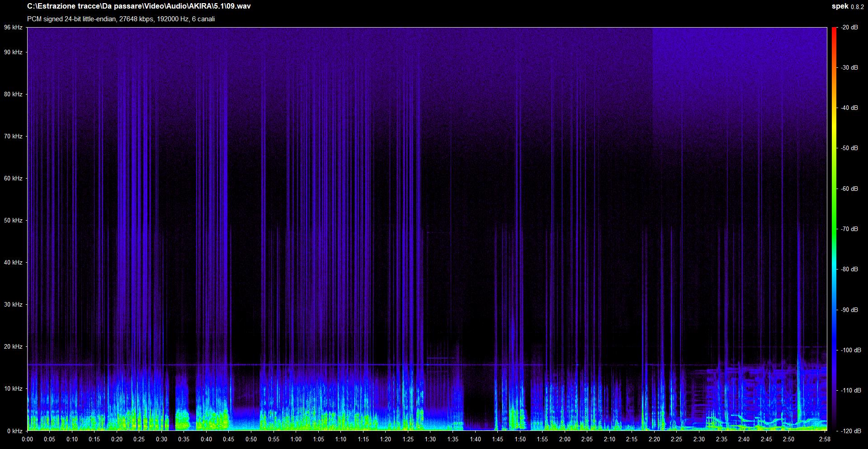This screenshot has width=868, height=449.
Task: Click the 90 kHz frequency axis label
Action: pos(13,52)
